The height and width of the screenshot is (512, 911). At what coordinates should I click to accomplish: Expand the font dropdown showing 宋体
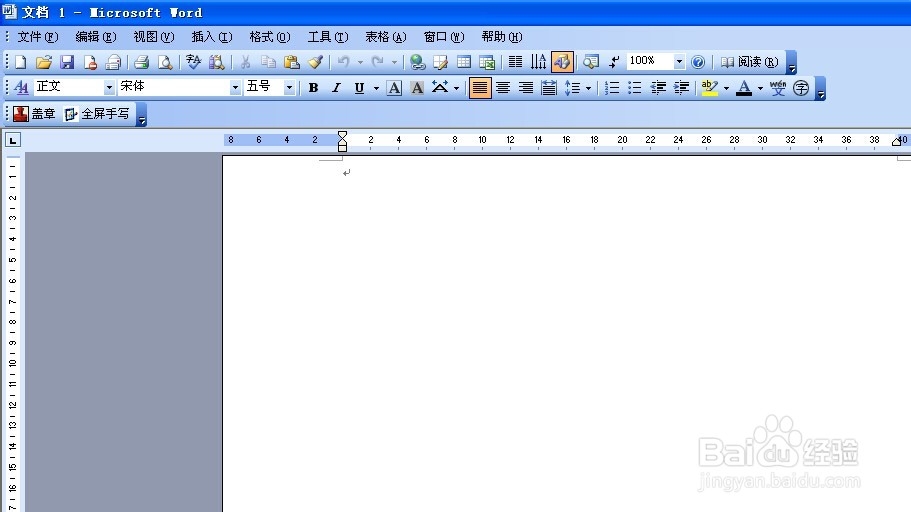[235, 87]
